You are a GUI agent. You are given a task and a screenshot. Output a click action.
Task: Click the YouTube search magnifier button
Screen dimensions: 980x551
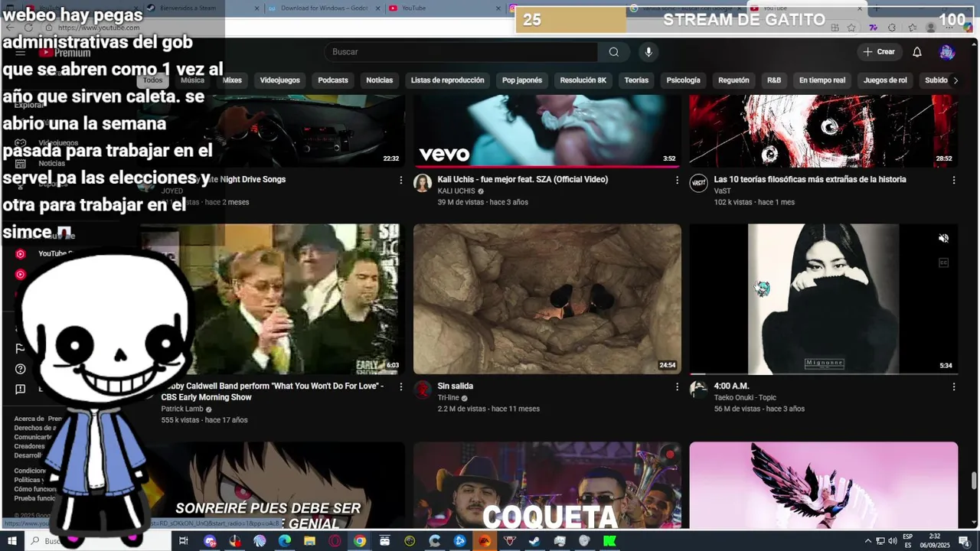click(614, 52)
